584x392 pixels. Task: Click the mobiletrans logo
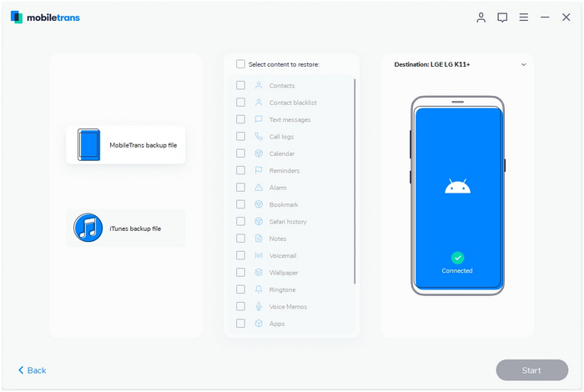45,18
